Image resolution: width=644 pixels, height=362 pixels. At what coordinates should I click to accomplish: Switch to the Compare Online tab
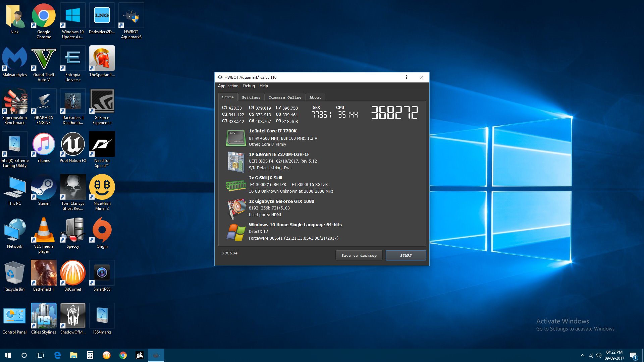pyautogui.click(x=285, y=98)
